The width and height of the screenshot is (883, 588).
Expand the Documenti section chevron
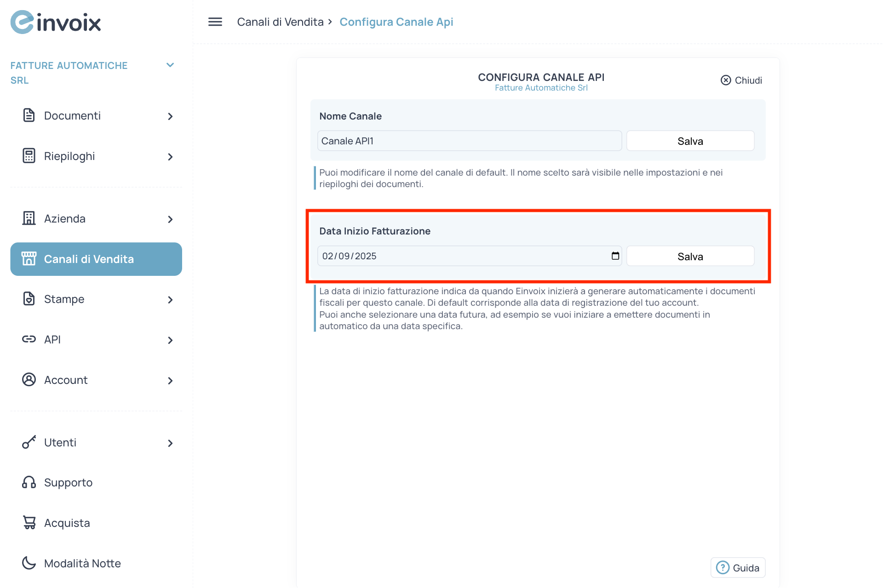(x=170, y=116)
